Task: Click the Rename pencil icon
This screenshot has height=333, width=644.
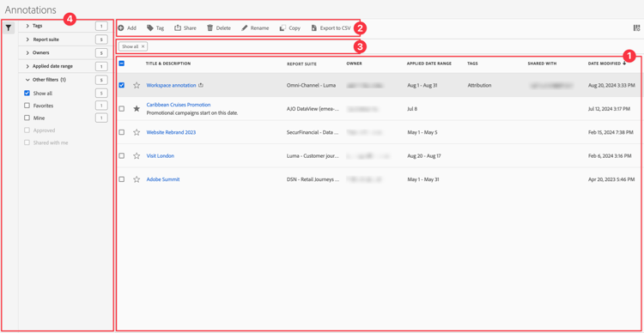Action: pos(245,28)
